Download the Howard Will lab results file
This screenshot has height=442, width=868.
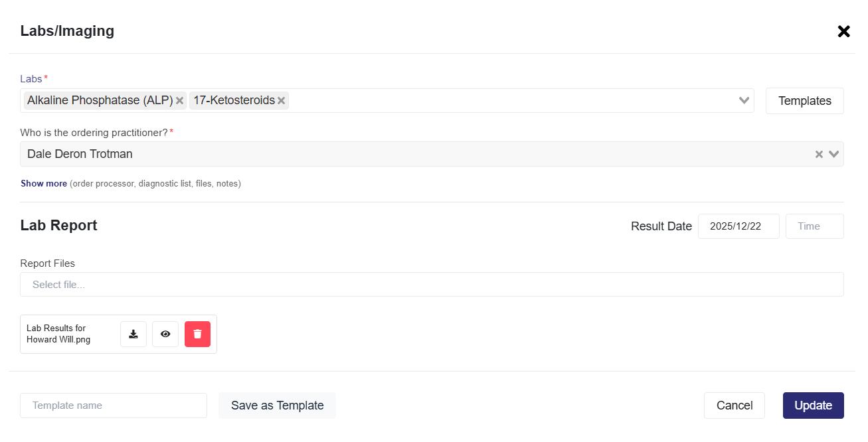[133, 334]
